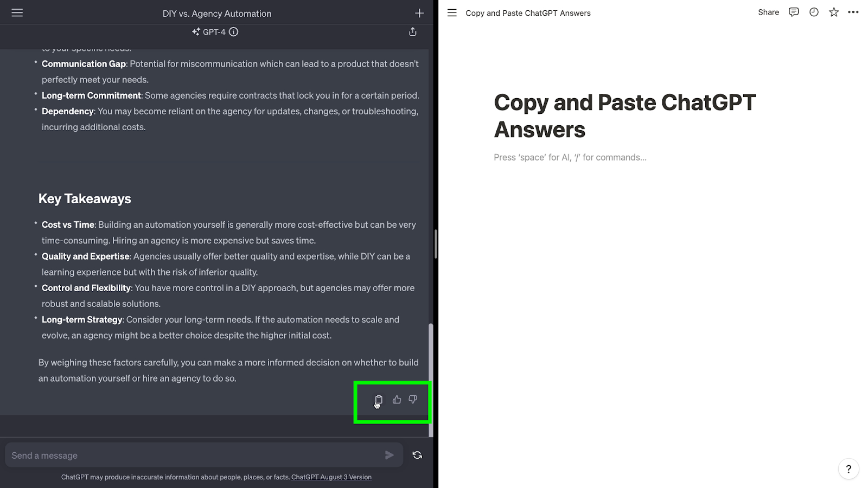
Task: Open the ChatGPT August 3 Version link
Action: pyautogui.click(x=331, y=477)
